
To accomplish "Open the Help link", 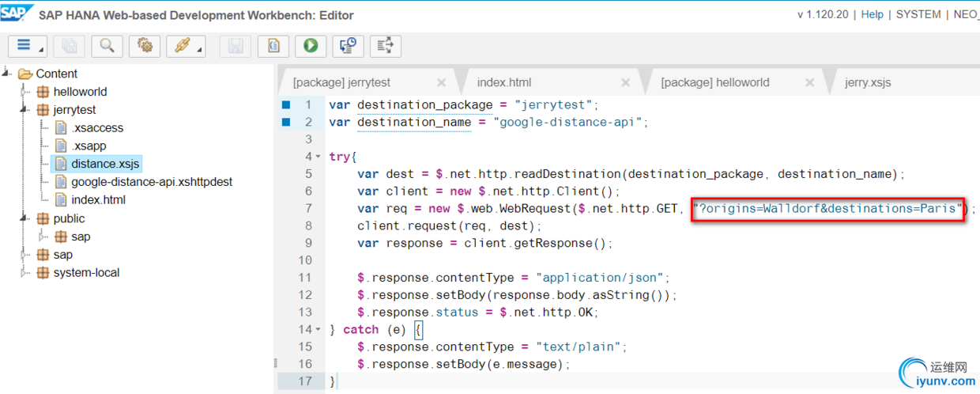I will pos(873,14).
